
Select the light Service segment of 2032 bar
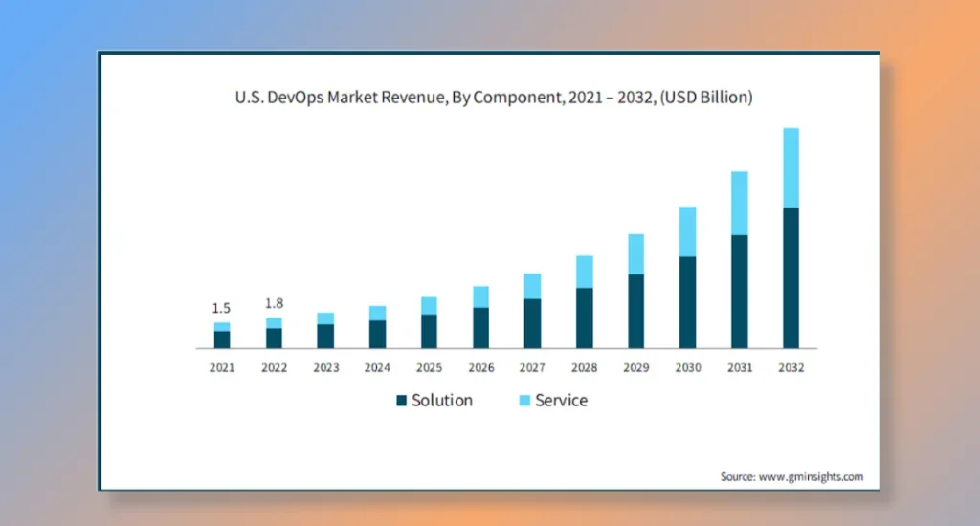click(791, 167)
